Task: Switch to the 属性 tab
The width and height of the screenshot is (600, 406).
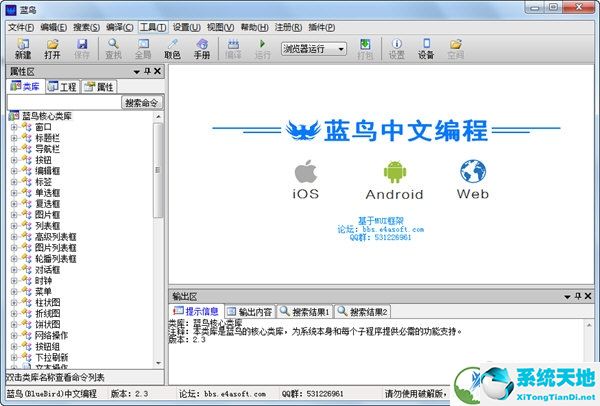Action: [99, 87]
